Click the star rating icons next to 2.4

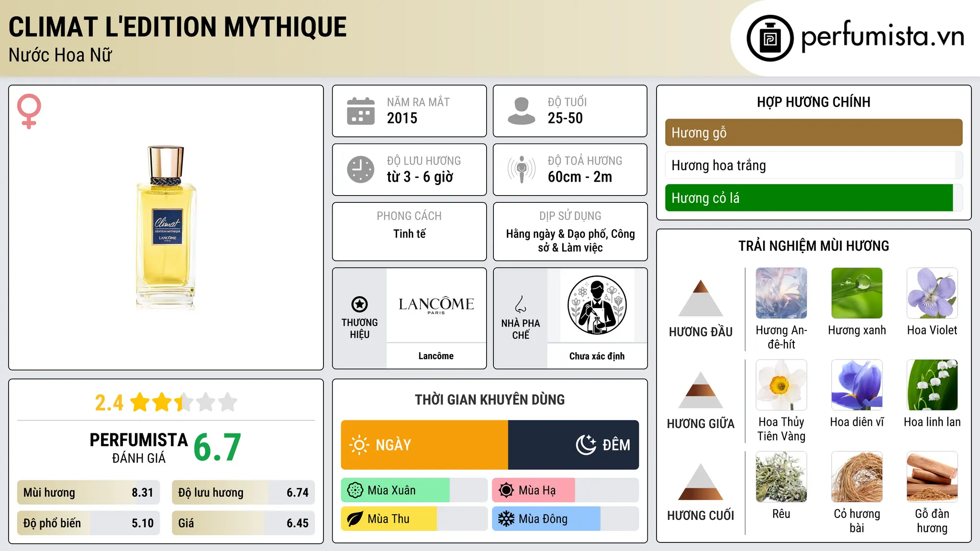(x=183, y=402)
